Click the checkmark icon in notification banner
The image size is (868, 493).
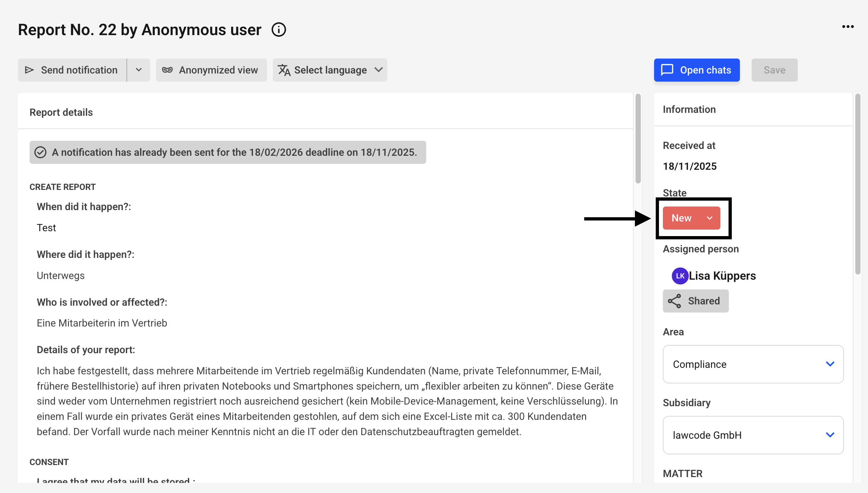(x=41, y=153)
